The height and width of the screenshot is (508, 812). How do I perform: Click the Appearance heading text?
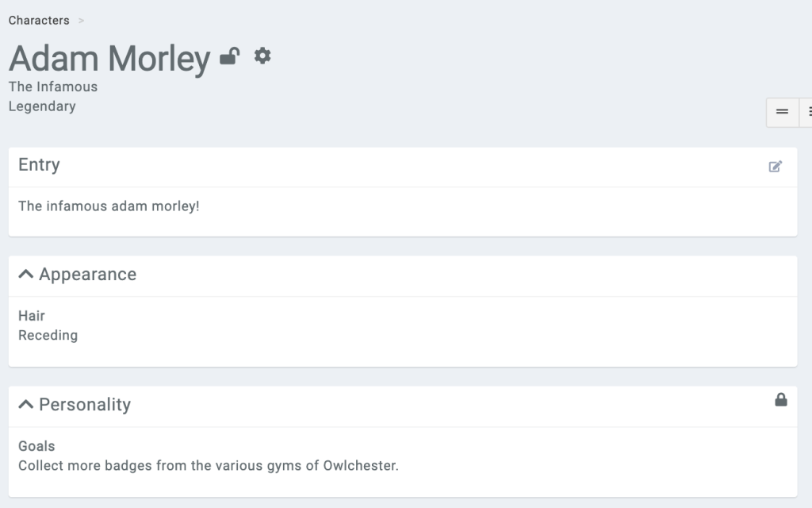[x=87, y=274]
